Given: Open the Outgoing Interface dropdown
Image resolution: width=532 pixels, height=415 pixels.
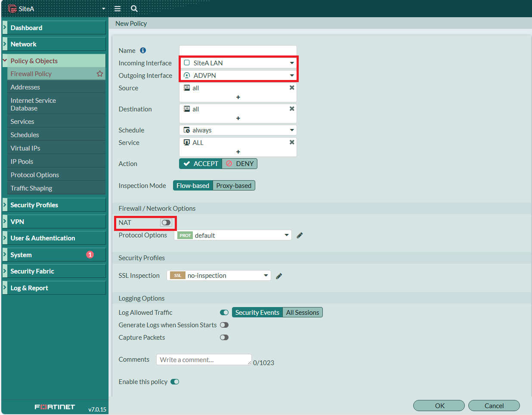Looking at the screenshot, I should tap(238, 75).
